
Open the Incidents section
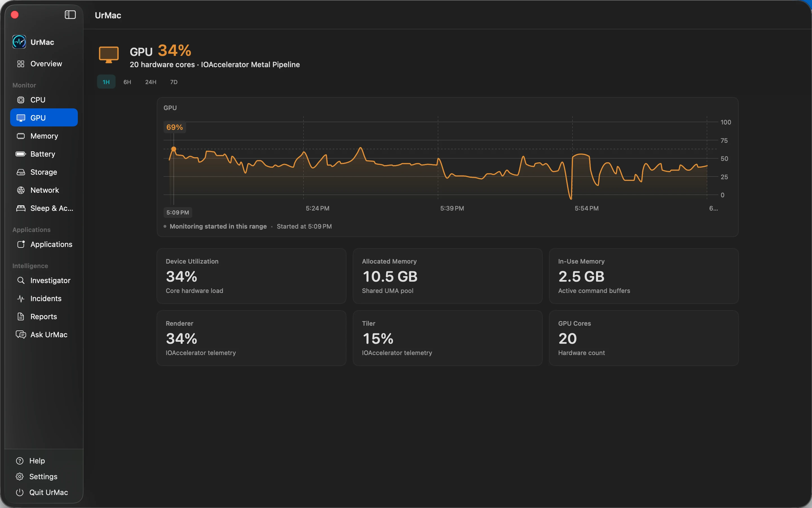(44, 298)
